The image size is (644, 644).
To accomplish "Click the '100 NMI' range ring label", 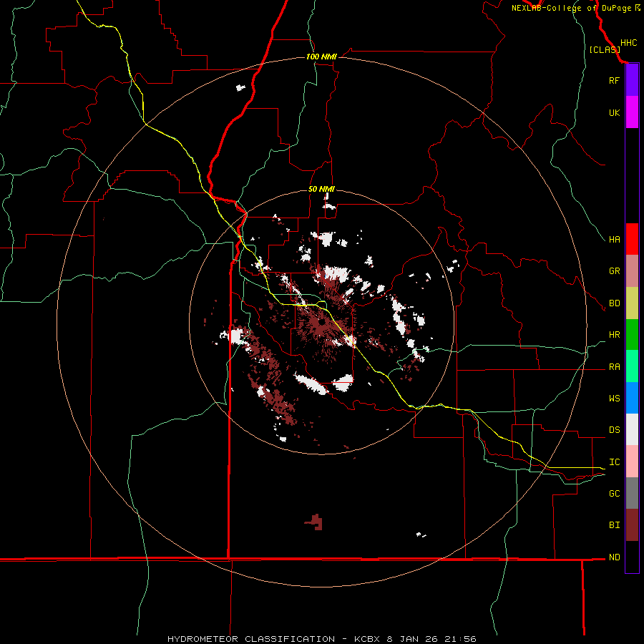I will pos(321,57).
